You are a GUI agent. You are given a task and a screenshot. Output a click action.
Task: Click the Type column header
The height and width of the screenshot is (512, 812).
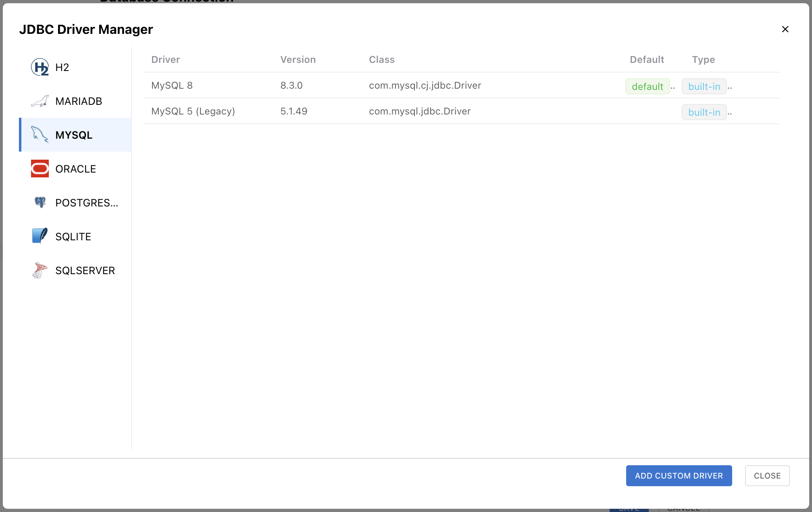pos(704,60)
